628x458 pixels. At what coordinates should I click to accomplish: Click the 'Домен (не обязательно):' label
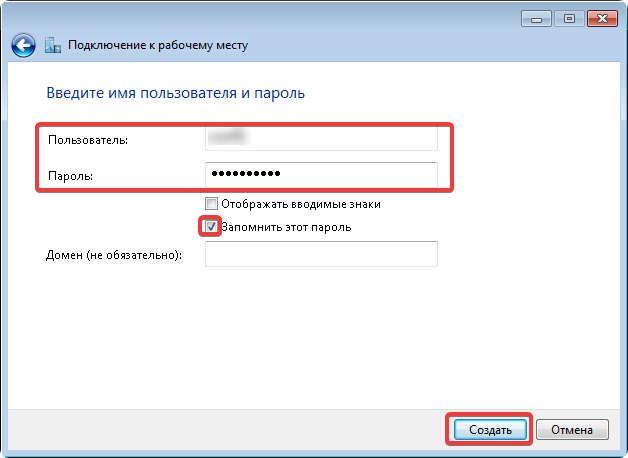[x=114, y=256]
